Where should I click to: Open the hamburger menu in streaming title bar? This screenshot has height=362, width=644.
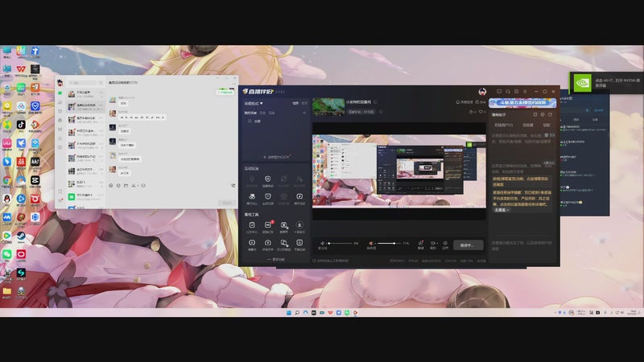point(525,92)
